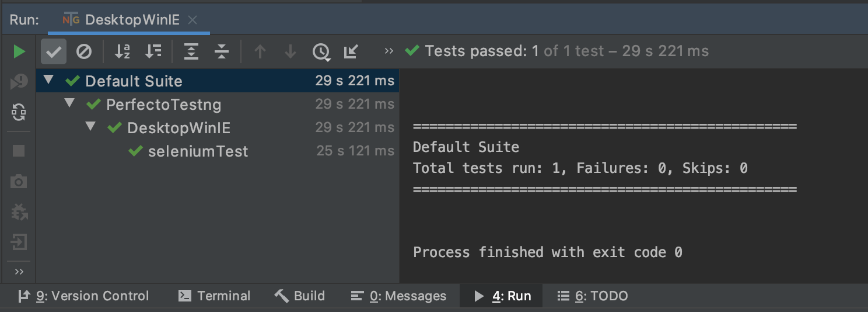This screenshot has height=312, width=868.
Task: Collapse the Default Suite tree node
Action: [48, 79]
